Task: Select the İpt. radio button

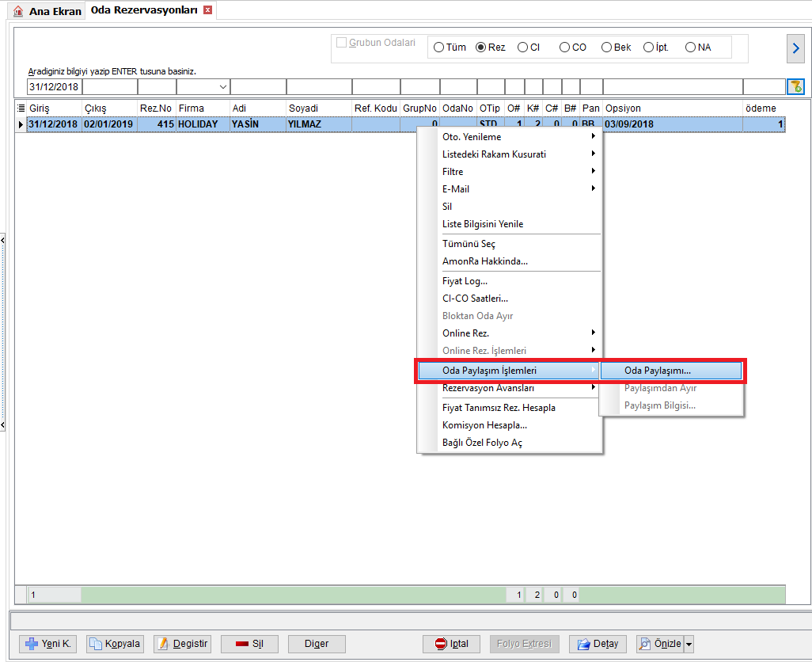Action: pos(648,48)
